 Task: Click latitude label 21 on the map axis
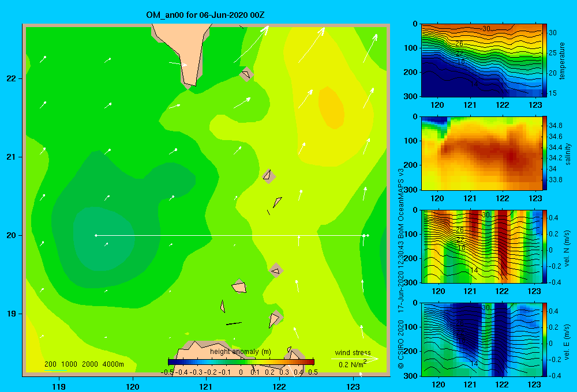[12, 157]
